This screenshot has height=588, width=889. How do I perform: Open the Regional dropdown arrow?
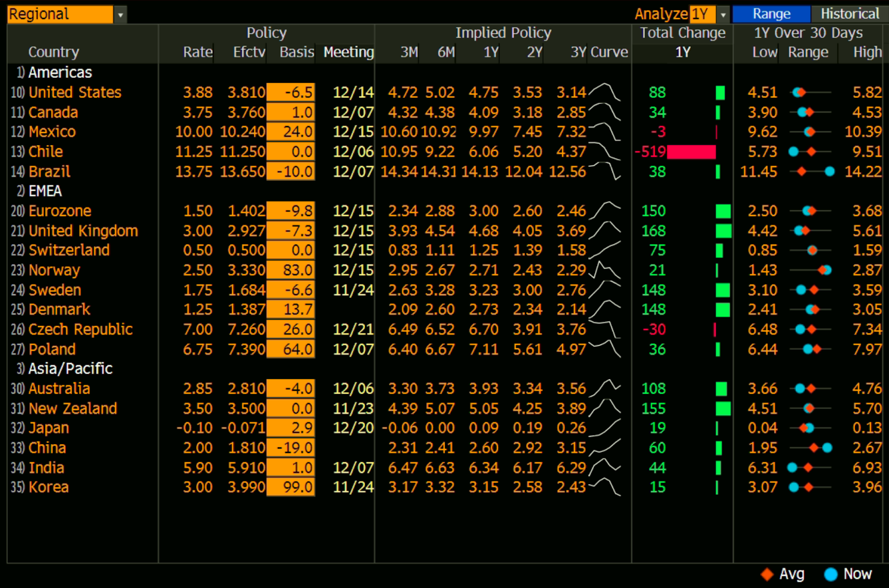point(120,14)
